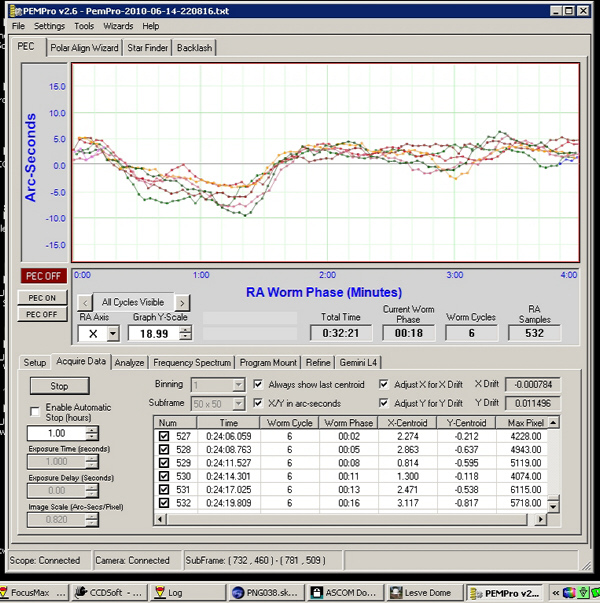600x603 pixels.
Task: Increase Graph Y-Scale with the up arrow
Action: (186, 330)
